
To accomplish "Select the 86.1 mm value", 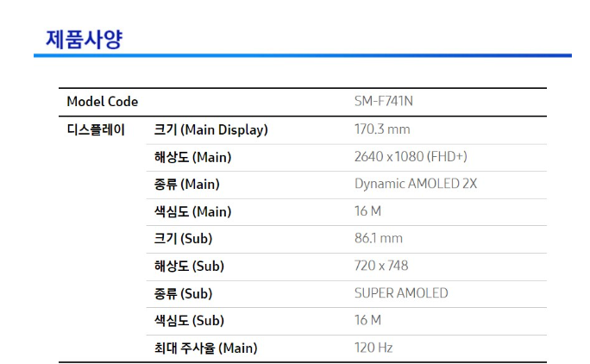I will point(378,238).
